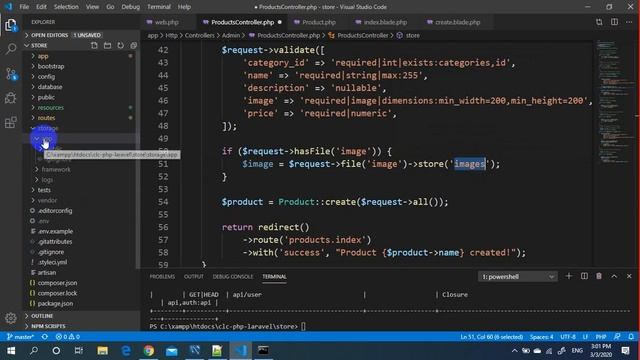Screen dimensions: 640x360
Task: Open the Selection menu
Action: [66, 7]
